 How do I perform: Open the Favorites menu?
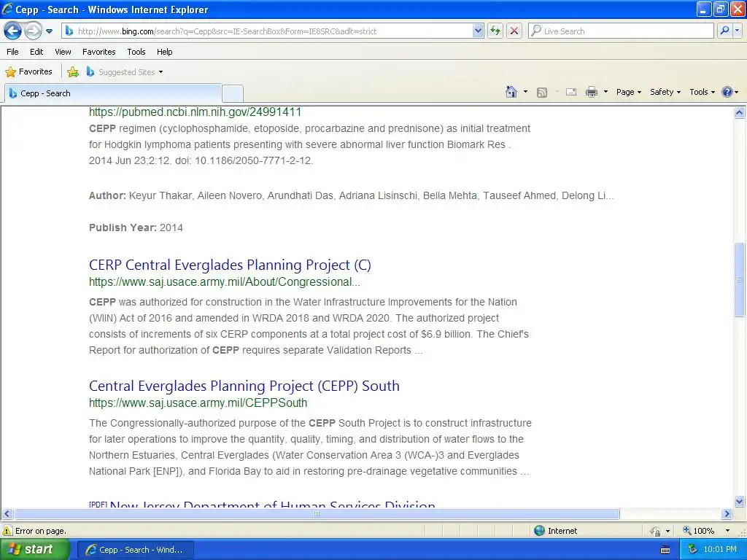click(x=98, y=52)
